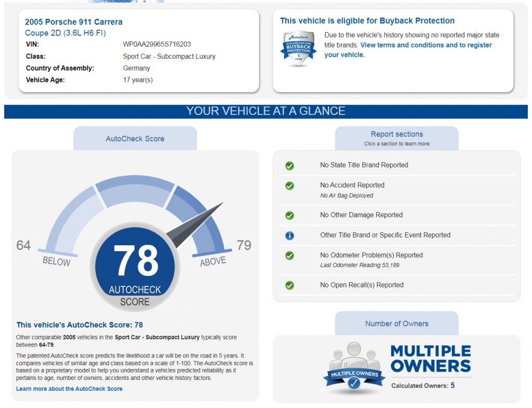Click the Click a section to learn more hint
This screenshot has height=408, width=532.
tap(396, 143)
